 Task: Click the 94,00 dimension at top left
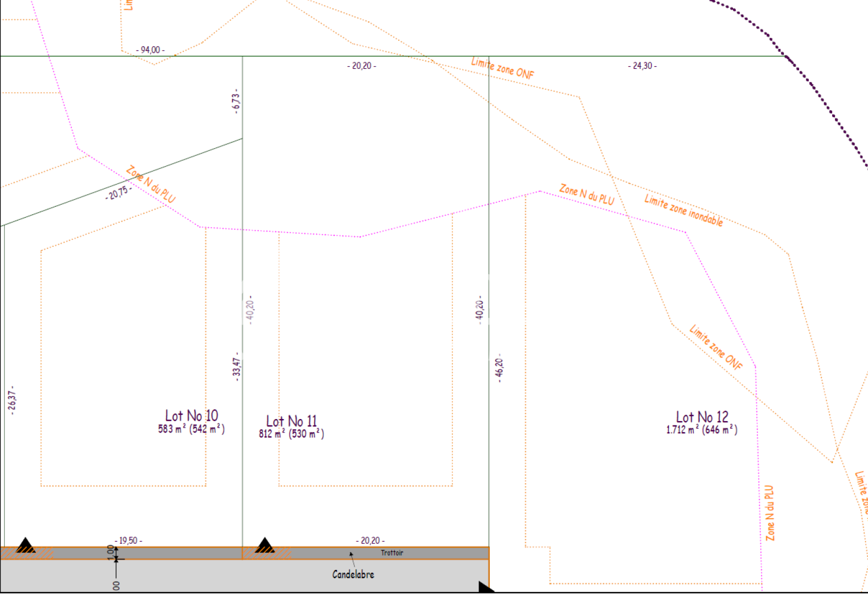(x=150, y=50)
